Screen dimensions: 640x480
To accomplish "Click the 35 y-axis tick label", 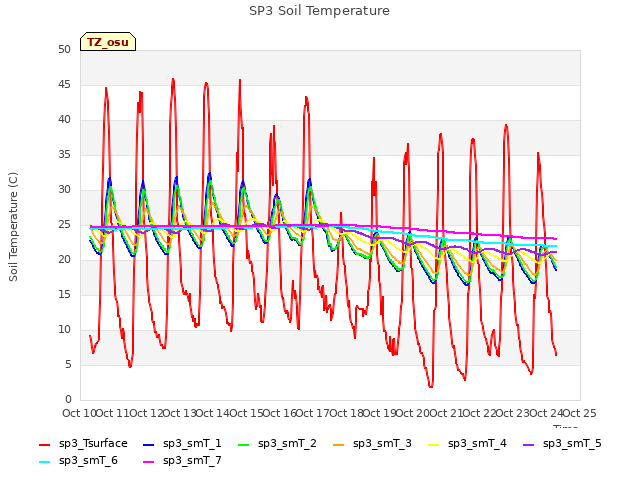I will tap(64, 155).
